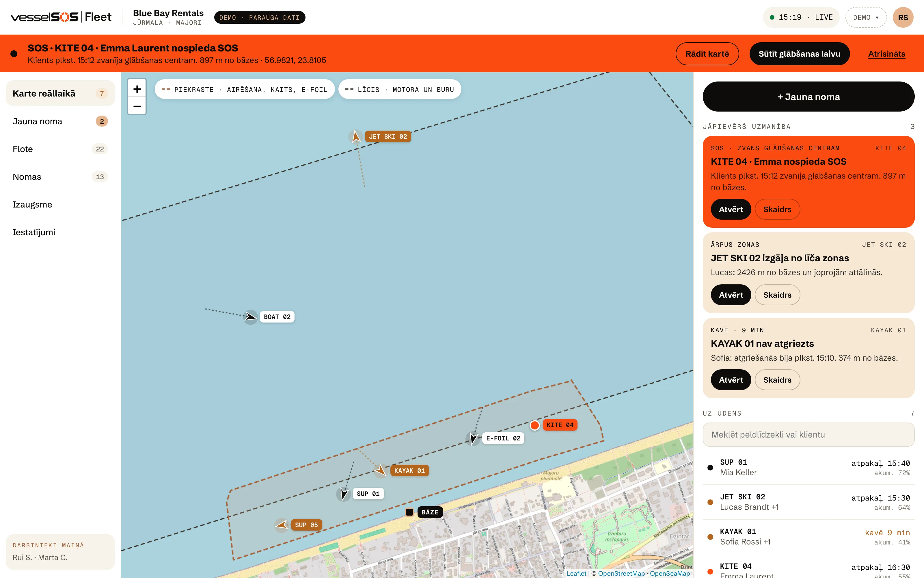Click the 15:19 LIVE status pill

pyautogui.click(x=801, y=18)
